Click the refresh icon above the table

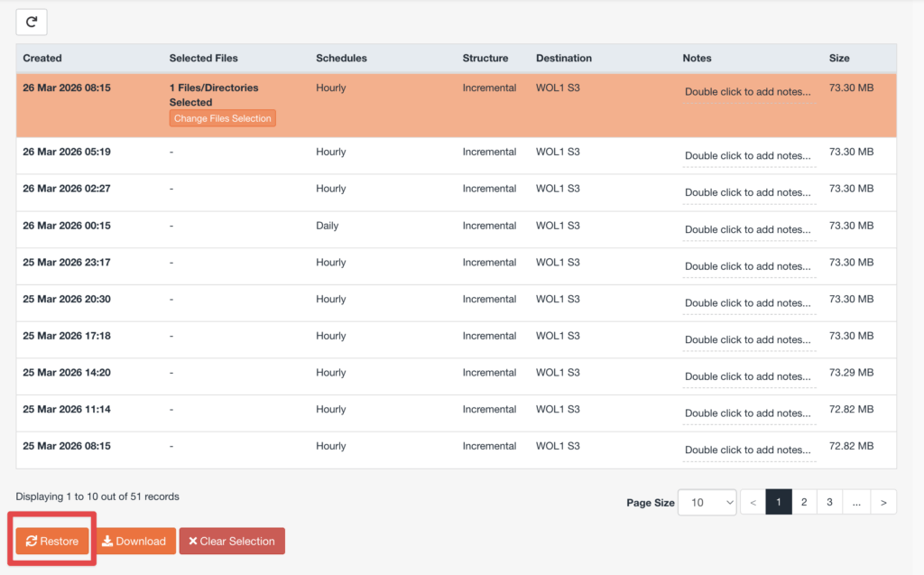[32, 23]
